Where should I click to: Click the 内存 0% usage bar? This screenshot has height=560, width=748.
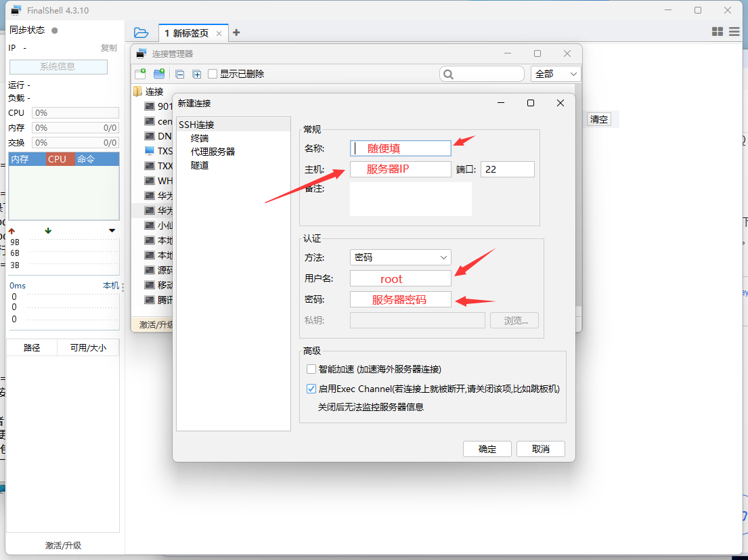tap(75, 128)
